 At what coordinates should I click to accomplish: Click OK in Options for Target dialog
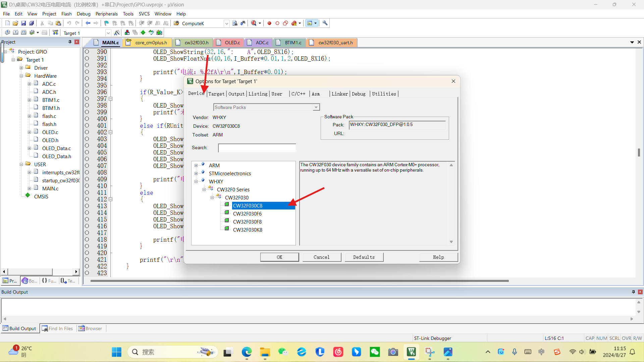[279, 257]
